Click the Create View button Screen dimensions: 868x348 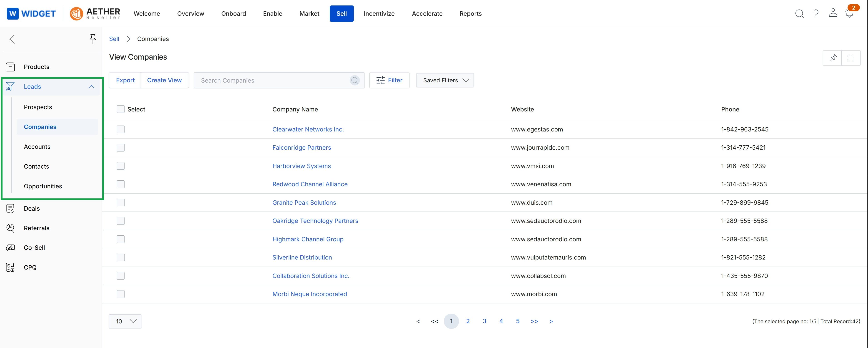[x=165, y=80]
